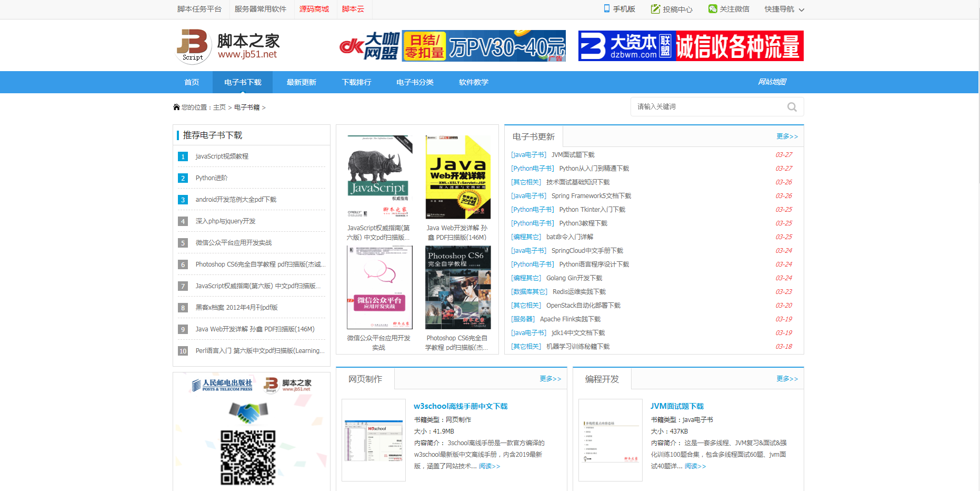Viewport: 980px width, 491px height.
Task: Open Python进阶 recommended item
Action: (212, 178)
